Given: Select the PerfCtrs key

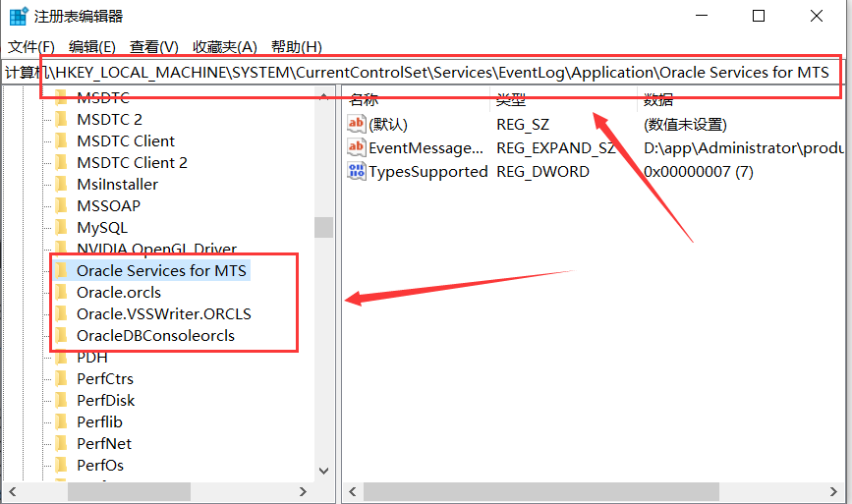Looking at the screenshot, I should [x=105, y=378].
